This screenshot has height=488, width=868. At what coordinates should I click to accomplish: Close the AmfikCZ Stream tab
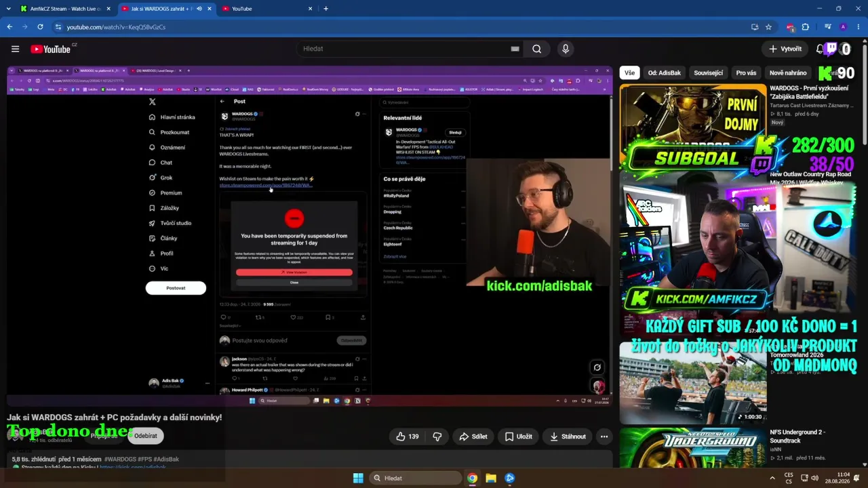coord(108,9)
